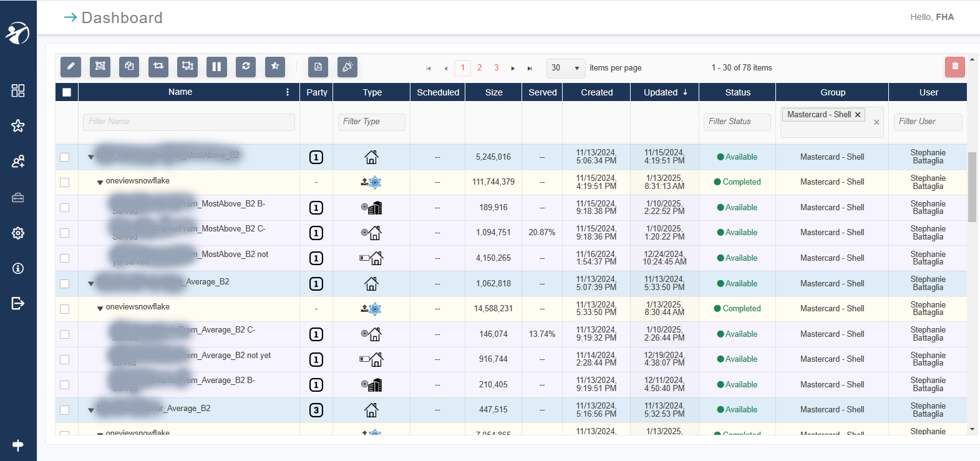
Task: Open the add users sidebar icon
Action: coord(18,162)
